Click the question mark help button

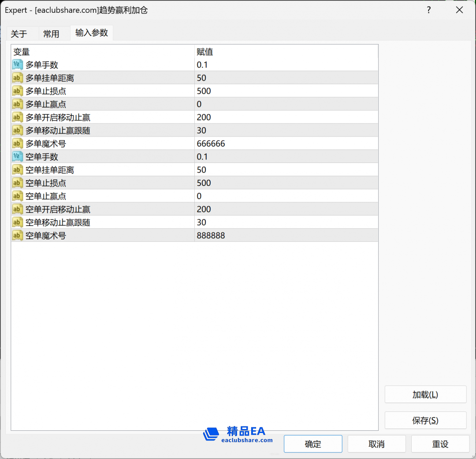429,10
